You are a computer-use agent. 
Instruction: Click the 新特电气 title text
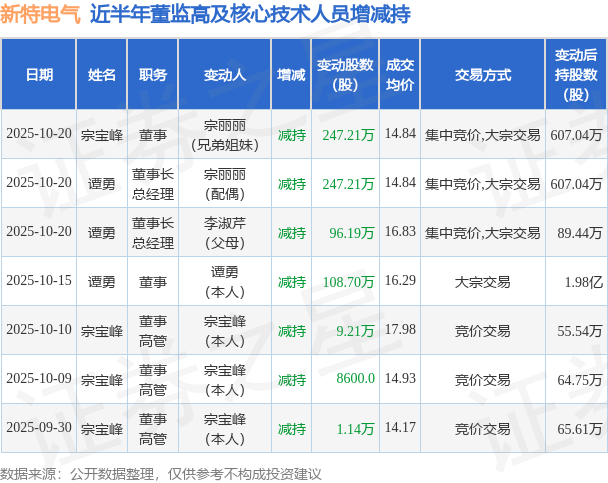click(40, 14)
